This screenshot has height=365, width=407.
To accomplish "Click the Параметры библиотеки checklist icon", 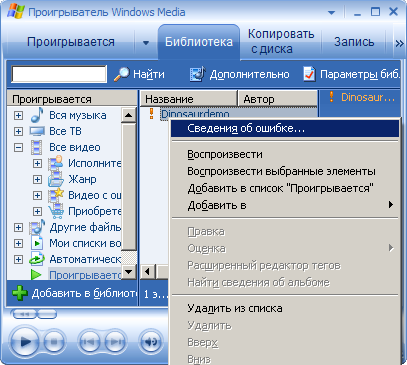I will pyautogui.click(x=309, y=74).
